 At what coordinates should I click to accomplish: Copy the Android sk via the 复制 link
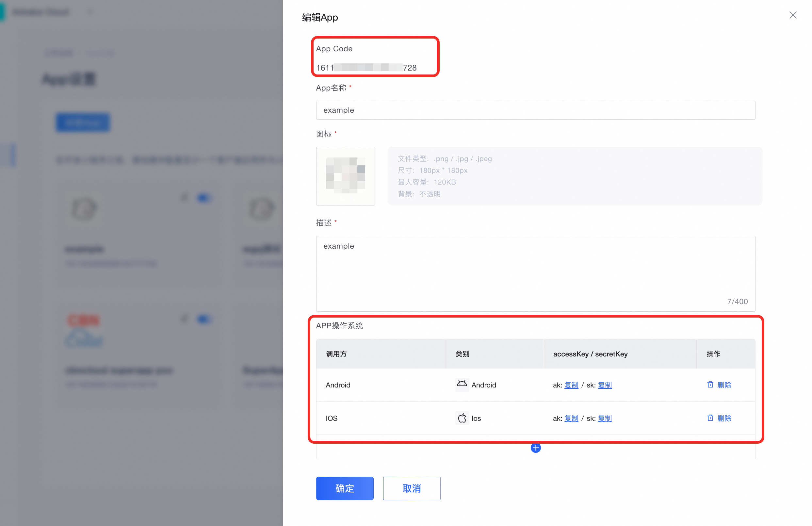point(604,385)
